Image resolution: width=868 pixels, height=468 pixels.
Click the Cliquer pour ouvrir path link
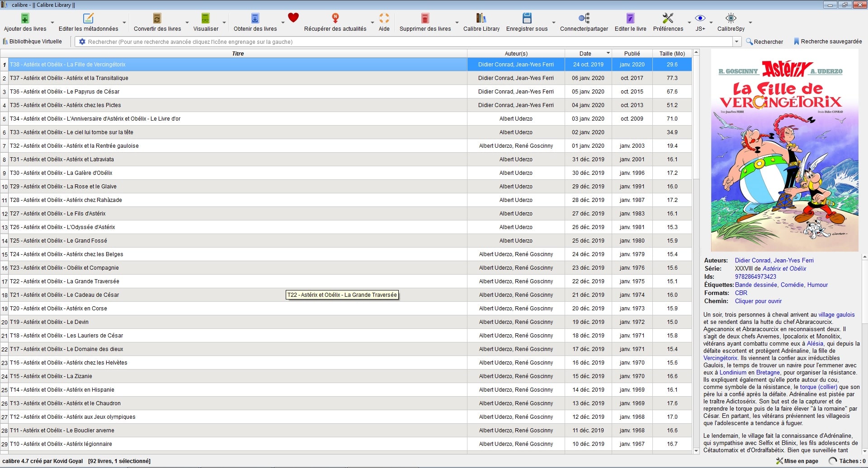pos(758,301)
